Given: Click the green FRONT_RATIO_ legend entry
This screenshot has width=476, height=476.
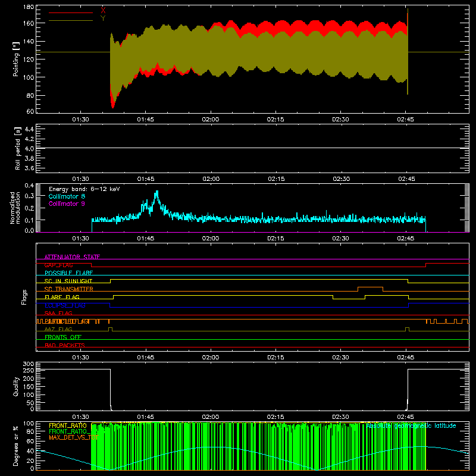Looking at the screenshot, I should (x=70, y=431).
